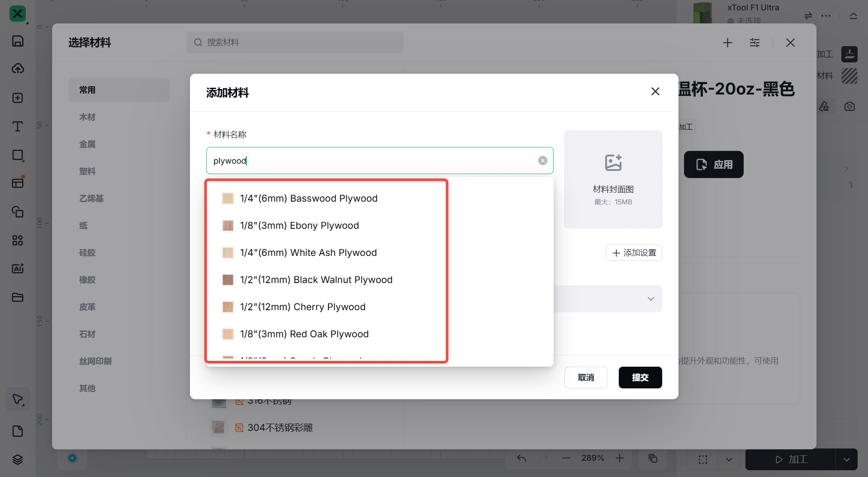Pick the Black Walnut Plywood color swatch
Viewport: 868px width, 477px height.
pos(228,280)
